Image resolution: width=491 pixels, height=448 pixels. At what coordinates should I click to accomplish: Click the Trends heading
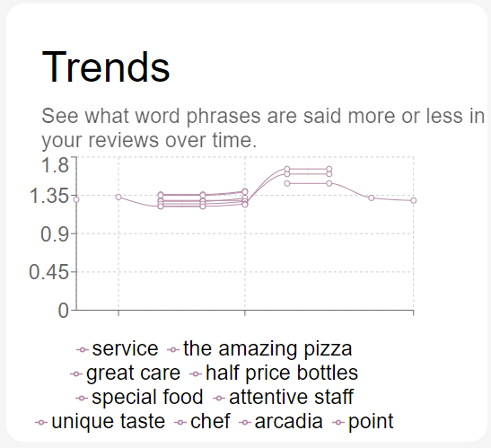click(x=106, y=67)
